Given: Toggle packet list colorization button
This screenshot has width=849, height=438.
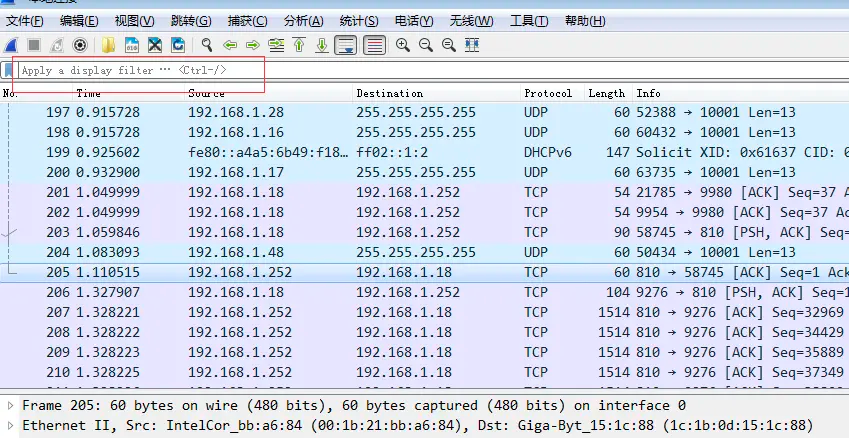Looking at the screenshot, I should [x=374, y=45].
